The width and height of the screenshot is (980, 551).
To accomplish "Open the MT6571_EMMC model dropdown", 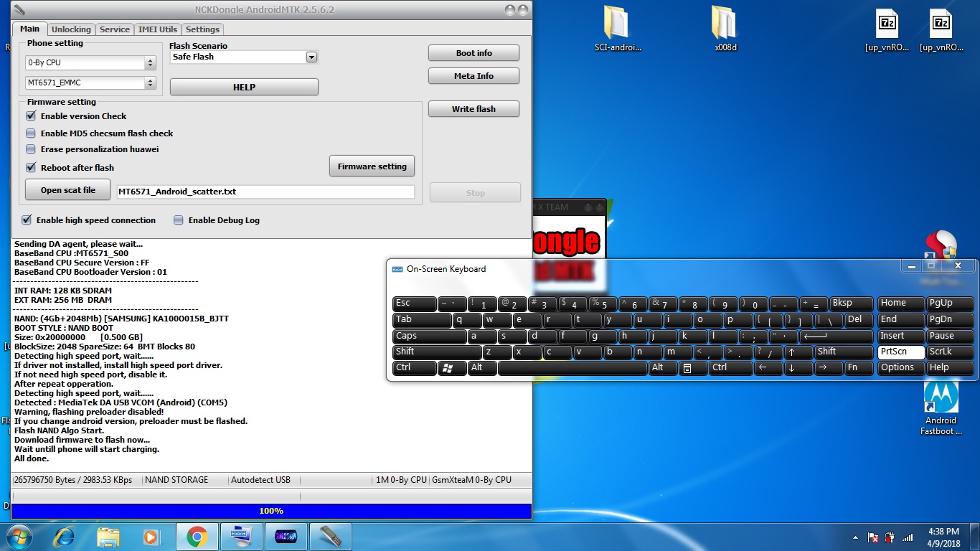I will 90,83.
